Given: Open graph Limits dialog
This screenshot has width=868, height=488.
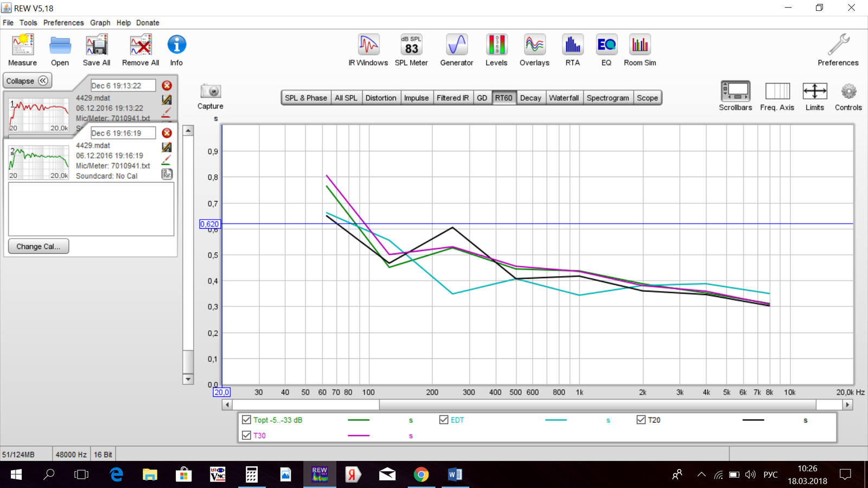Looking at the screenshot, I should (x=814, y=96).
